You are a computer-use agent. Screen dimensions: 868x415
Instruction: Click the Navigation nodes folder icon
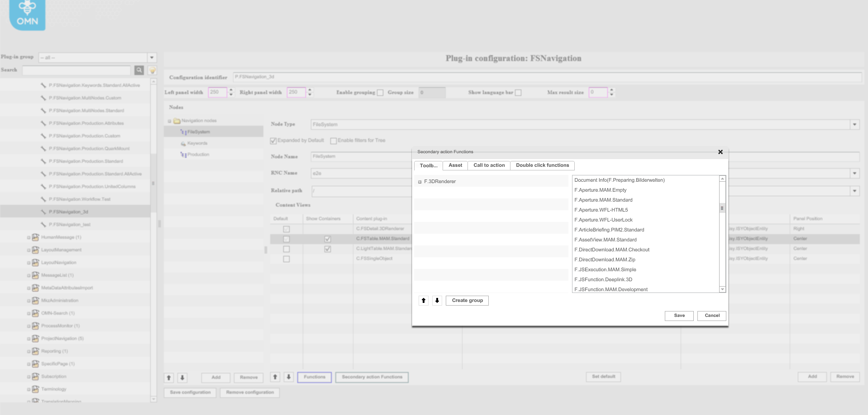point(178,120)
